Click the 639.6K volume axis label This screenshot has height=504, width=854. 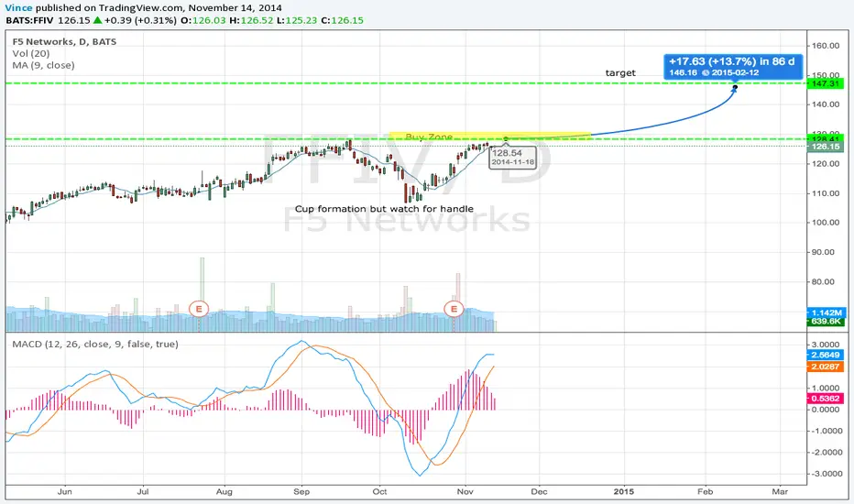826,322
